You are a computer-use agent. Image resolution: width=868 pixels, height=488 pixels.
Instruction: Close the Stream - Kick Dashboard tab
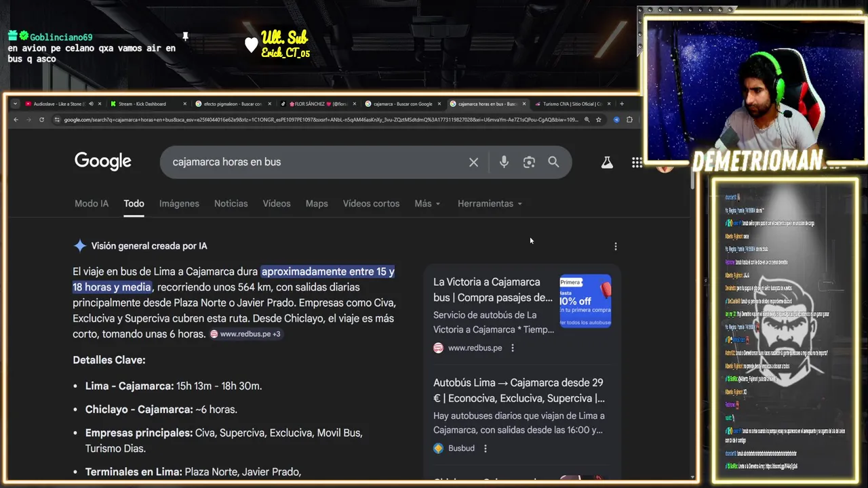[x=184, y=104]
